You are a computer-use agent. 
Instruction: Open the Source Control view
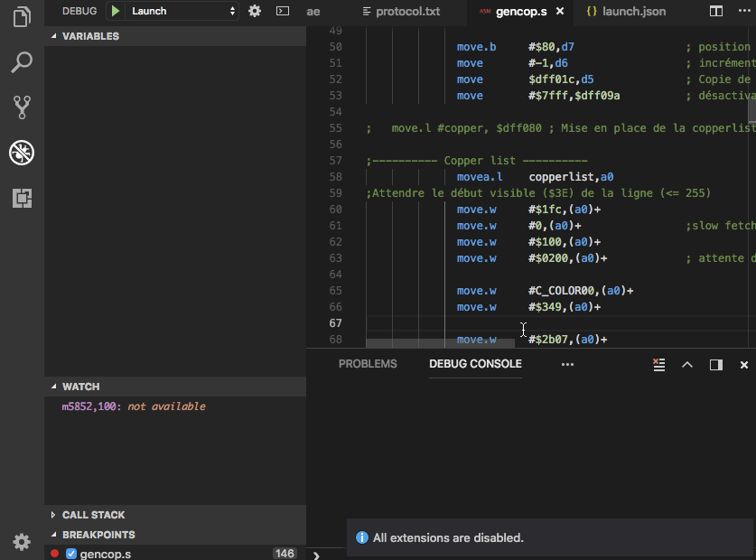(22, 107)
